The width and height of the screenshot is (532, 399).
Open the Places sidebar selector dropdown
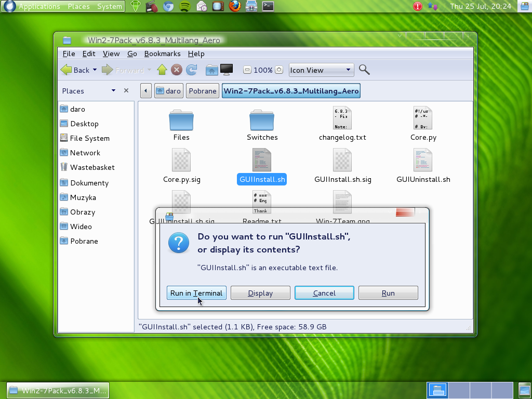(x=113, y=91)
